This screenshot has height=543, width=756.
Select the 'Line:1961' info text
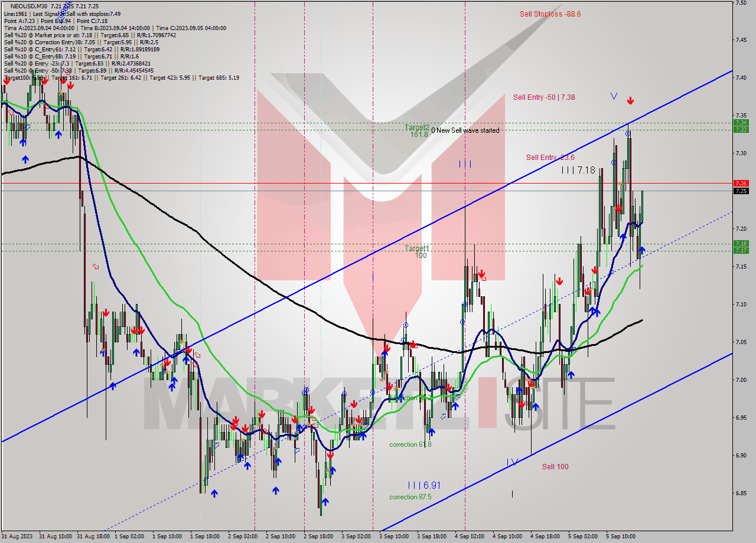click(x=15, y=14)
